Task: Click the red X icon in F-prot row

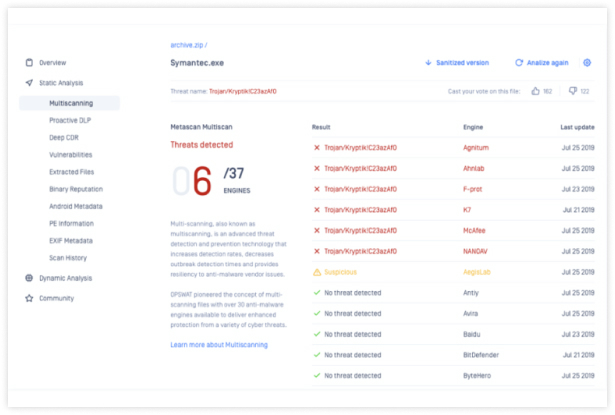Action: click(x=317, y=189)
